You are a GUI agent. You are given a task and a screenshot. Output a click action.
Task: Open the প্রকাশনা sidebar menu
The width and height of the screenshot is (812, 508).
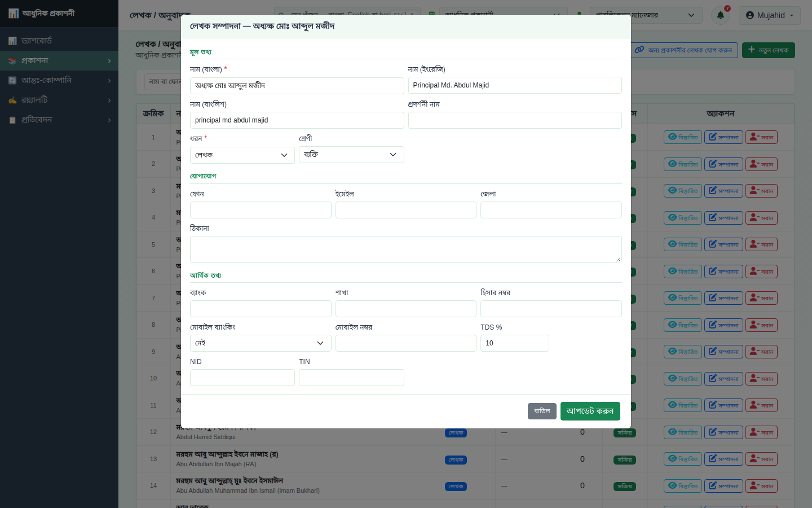pos(59,60)
